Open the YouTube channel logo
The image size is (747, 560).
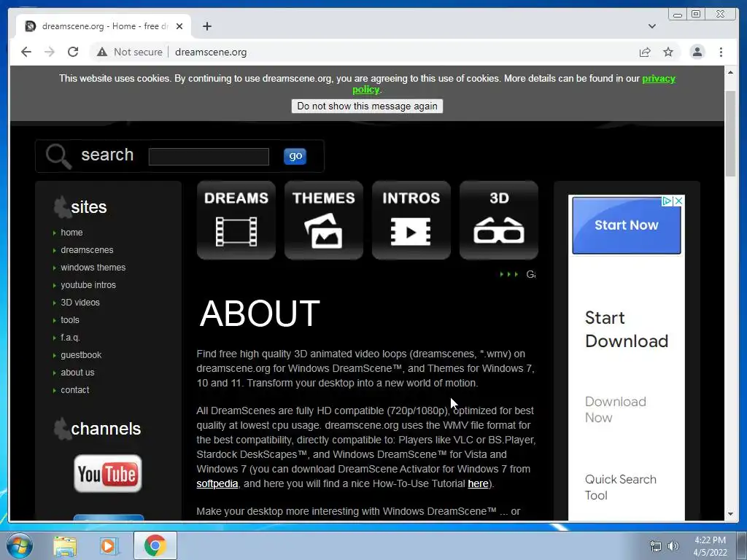click(x=108, y=473)
